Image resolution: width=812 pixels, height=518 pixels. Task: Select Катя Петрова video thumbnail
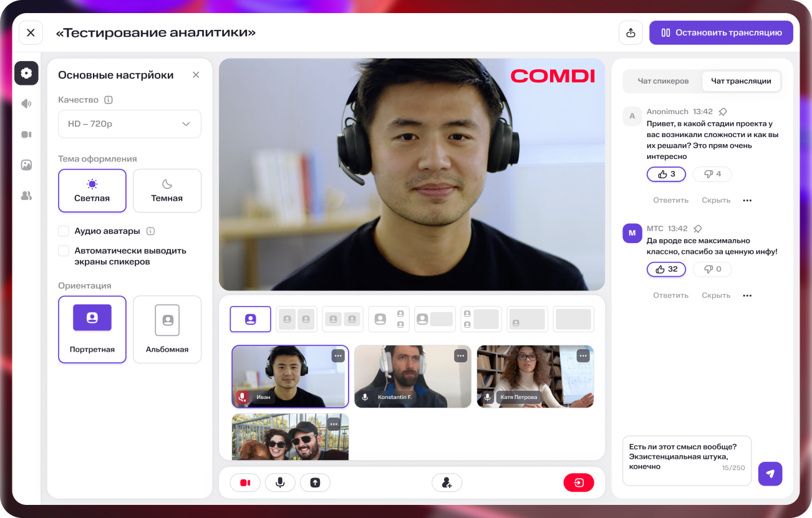[535, 377]
